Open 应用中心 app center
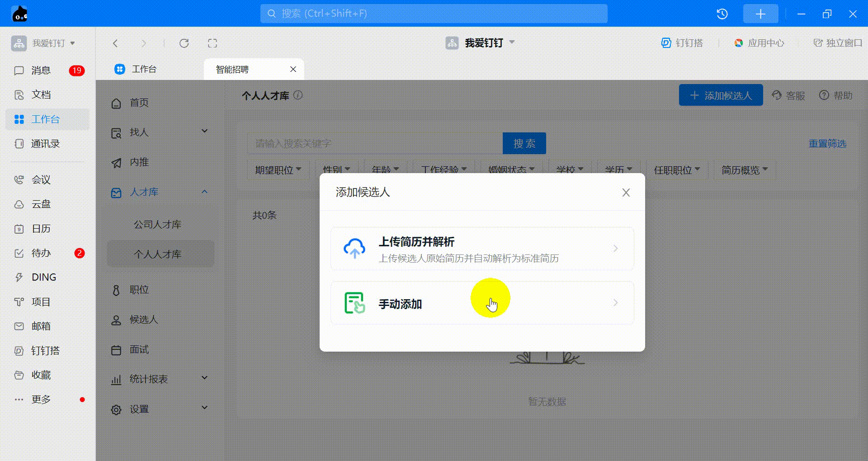The image size is (868, 461). [759, 43]
